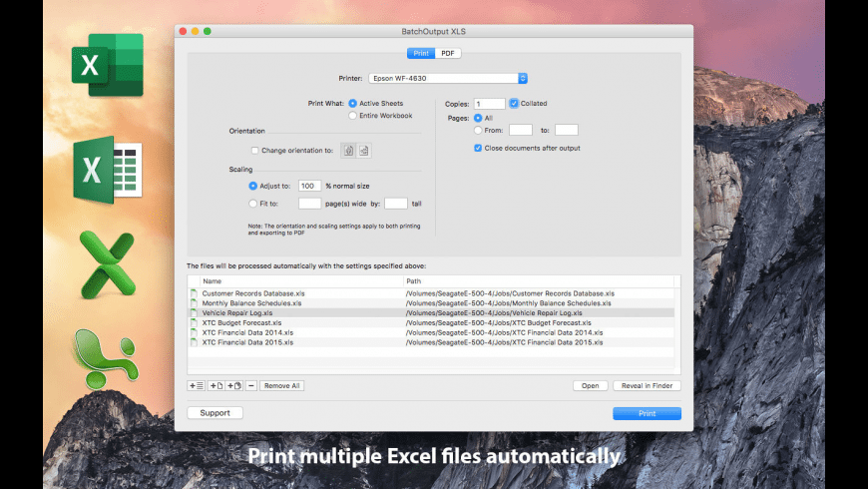Image resolution: width=868 pixels, height=489 pixels.
Task: Select row Monthly Balance Schedules.xls
Action: point(431,303)
